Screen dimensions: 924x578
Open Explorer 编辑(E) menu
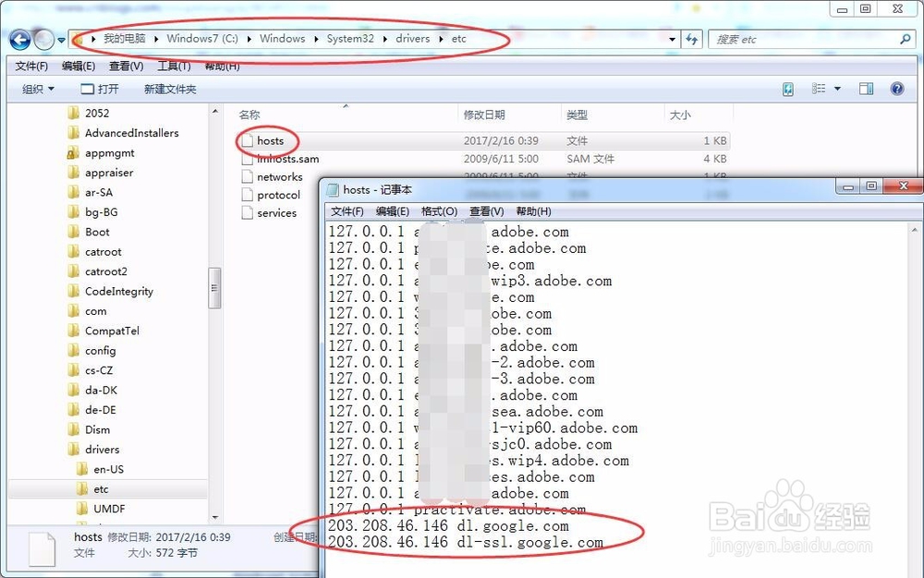(79, 66)
